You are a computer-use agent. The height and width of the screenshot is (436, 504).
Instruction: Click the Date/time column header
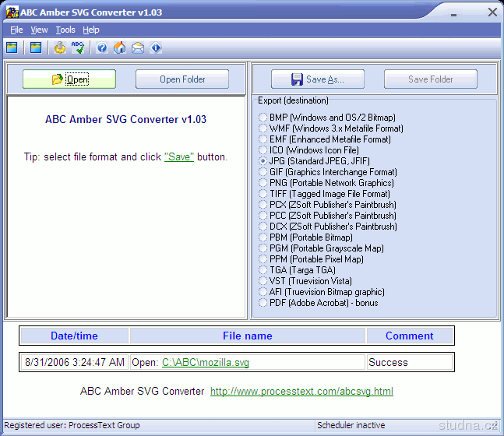(74, 336)
